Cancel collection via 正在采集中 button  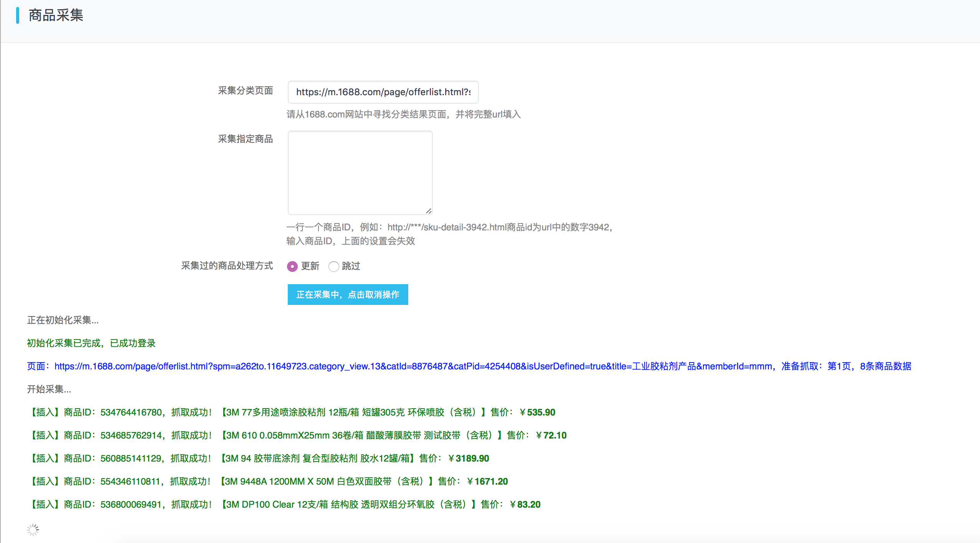click(x=348, y=295)
